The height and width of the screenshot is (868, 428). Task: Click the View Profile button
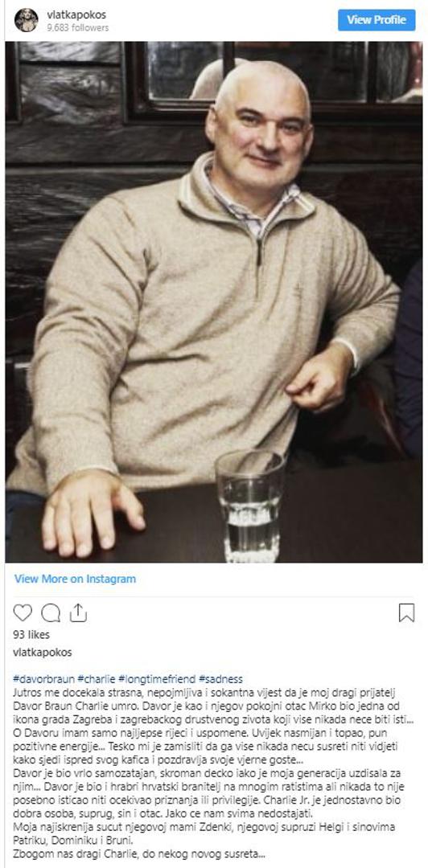tap(377, 20)
